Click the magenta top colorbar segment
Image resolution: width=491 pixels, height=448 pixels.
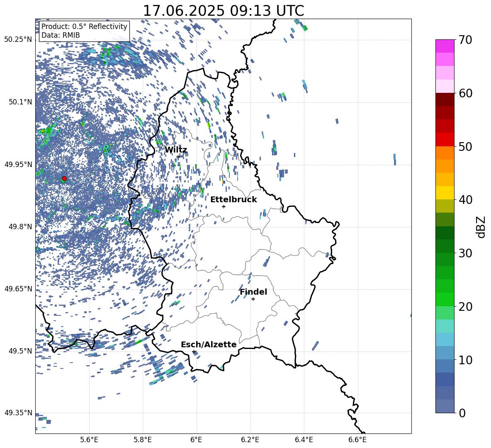[x=445, y=46]
